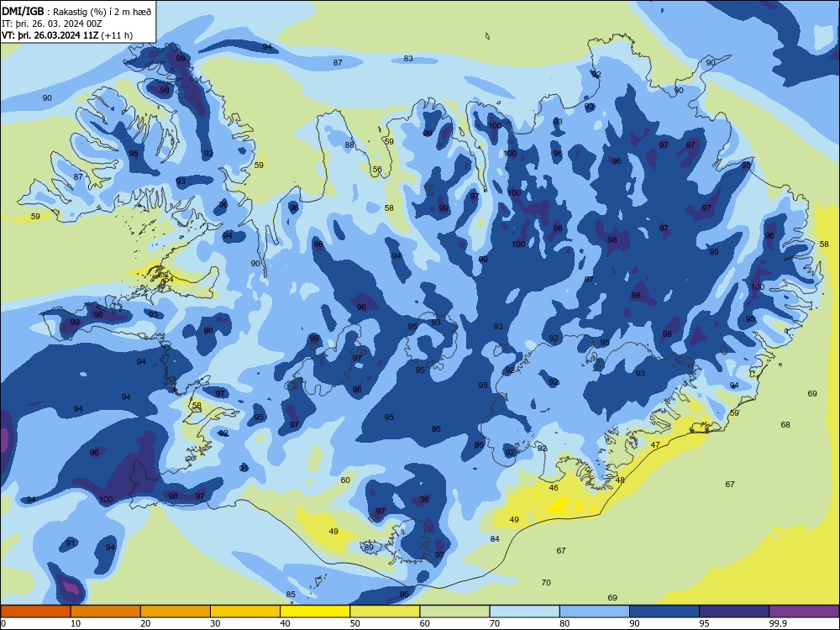
Task: Click the 20–30 light orange legend swatch
Action: (x=176, y=612)
